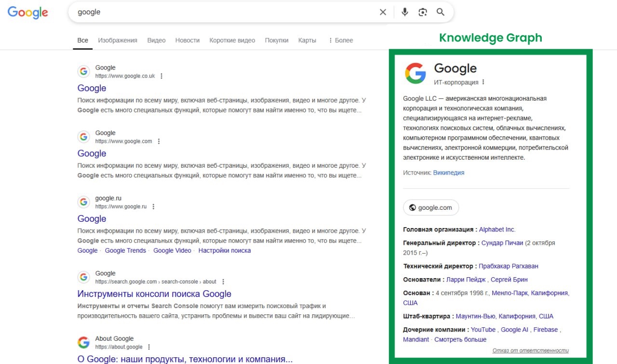Click the search.google.com breadcrumb URL text
617x364 pixels.
156,282
